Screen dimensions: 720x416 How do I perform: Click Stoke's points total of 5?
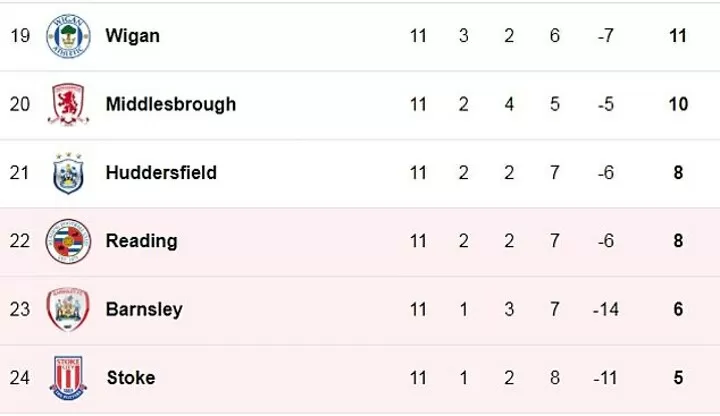(x=678, y=378)
